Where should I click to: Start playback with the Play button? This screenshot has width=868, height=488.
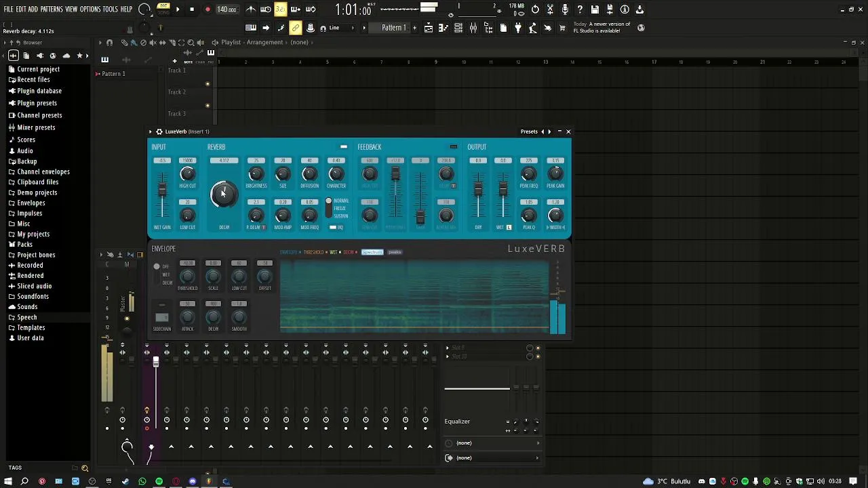click(178, 9)
